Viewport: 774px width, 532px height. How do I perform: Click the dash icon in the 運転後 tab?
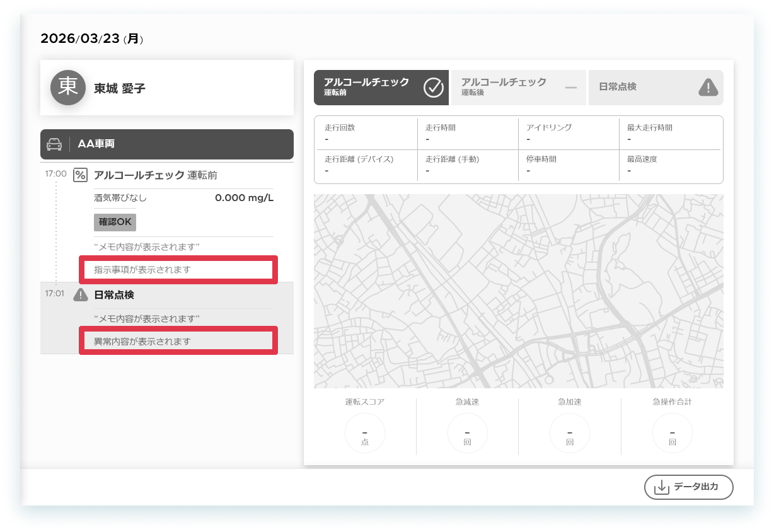tap(571, 87)
